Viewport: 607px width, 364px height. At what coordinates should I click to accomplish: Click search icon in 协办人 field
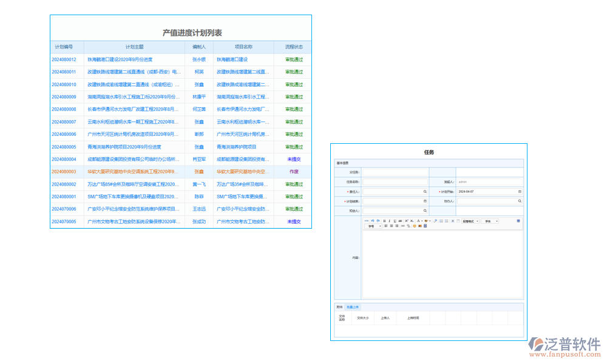(520, 201)
